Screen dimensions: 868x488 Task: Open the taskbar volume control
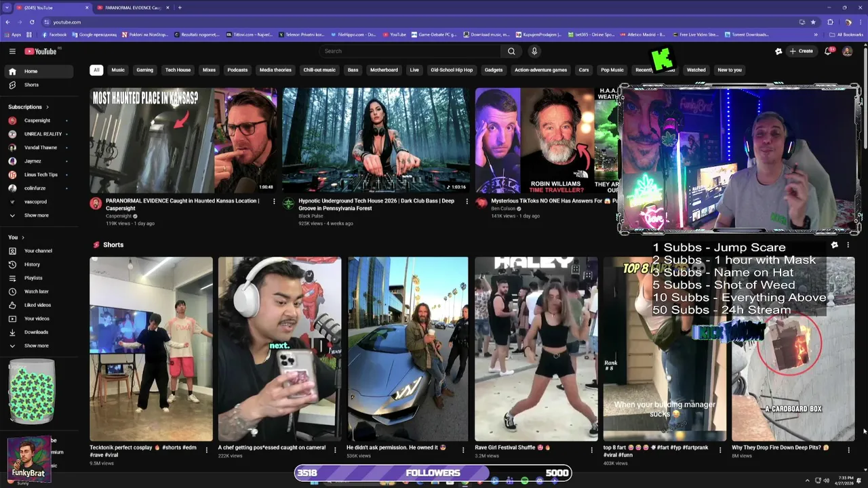tap(826, 481)
